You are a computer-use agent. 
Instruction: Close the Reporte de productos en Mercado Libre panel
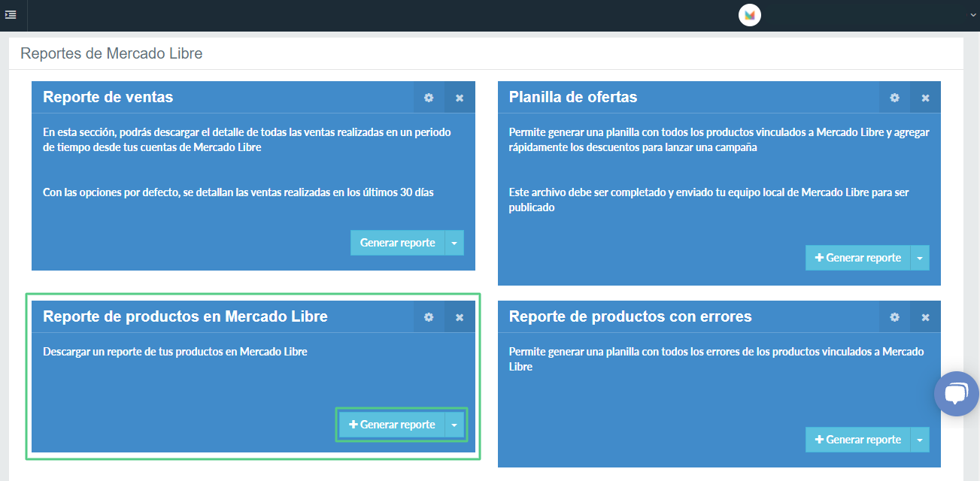point(460,317)
